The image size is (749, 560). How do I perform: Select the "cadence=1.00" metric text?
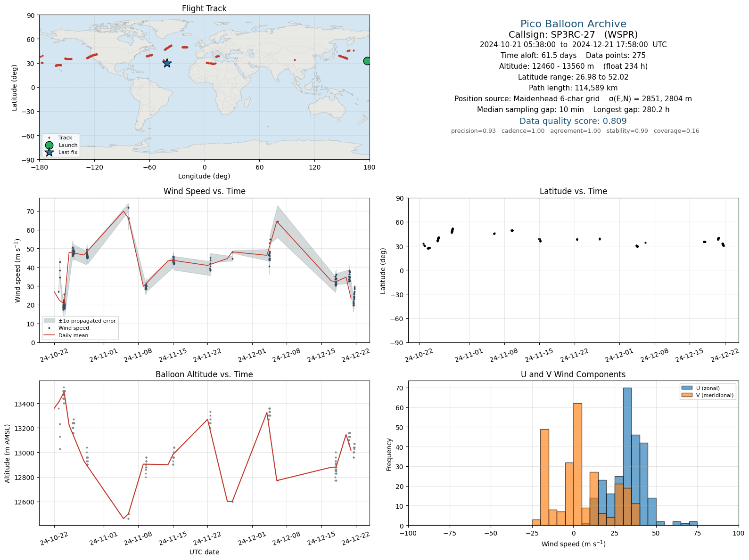coord(523,131)
